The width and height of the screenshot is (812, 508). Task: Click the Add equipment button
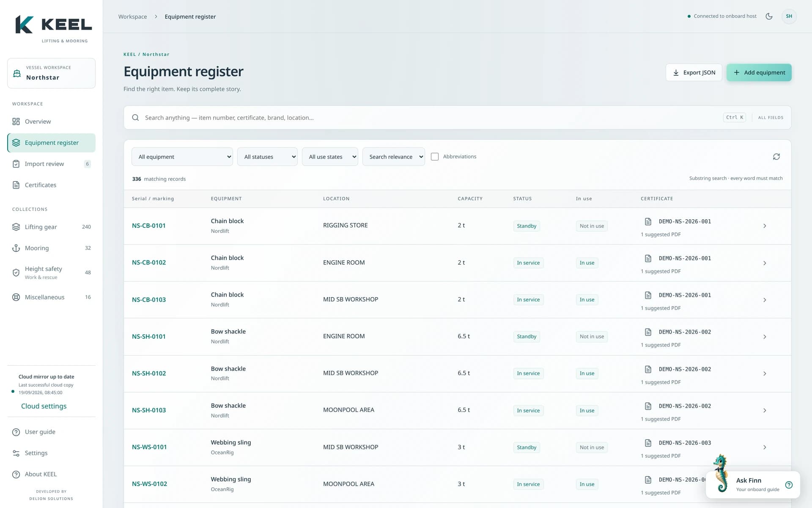[759, 72]
